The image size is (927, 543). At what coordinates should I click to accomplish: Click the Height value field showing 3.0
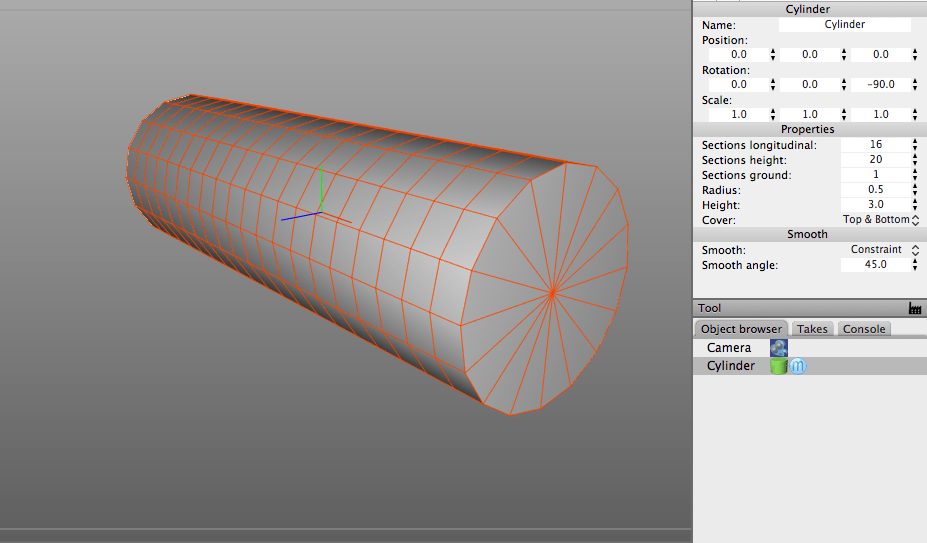click(x=875, y=205)
